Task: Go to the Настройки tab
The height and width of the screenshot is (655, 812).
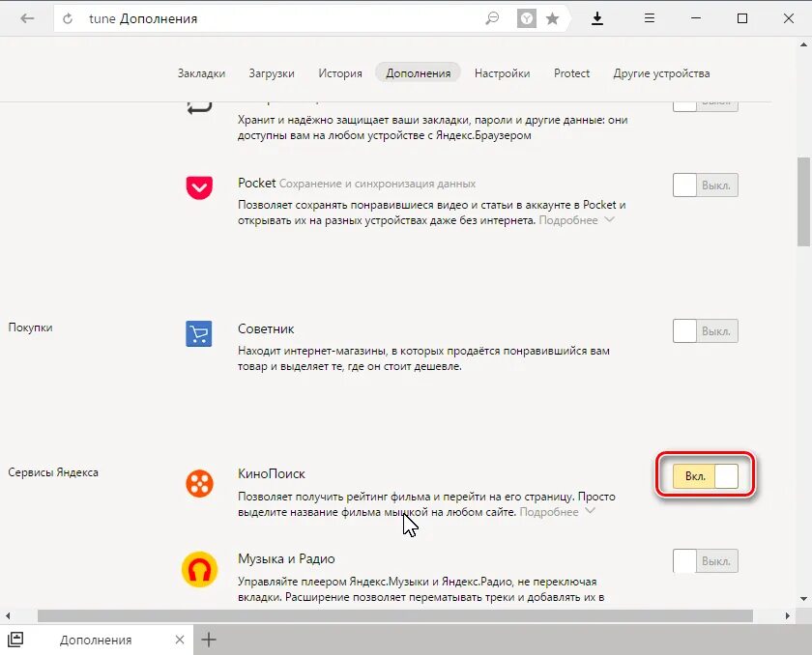Action: pos(503,73)
